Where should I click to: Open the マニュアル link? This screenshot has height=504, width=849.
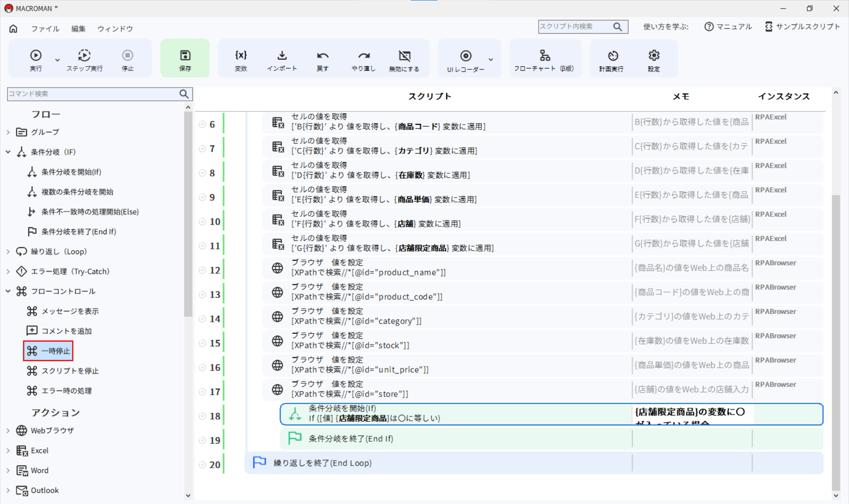click(727, 27)
